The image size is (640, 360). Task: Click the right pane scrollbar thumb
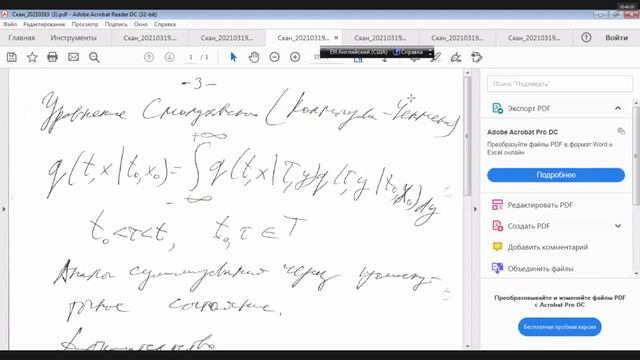pos(636,156)
